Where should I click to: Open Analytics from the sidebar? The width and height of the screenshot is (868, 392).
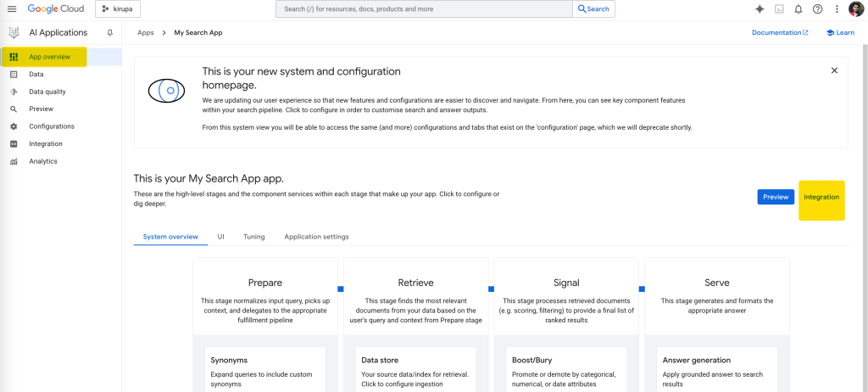[43, 161]
